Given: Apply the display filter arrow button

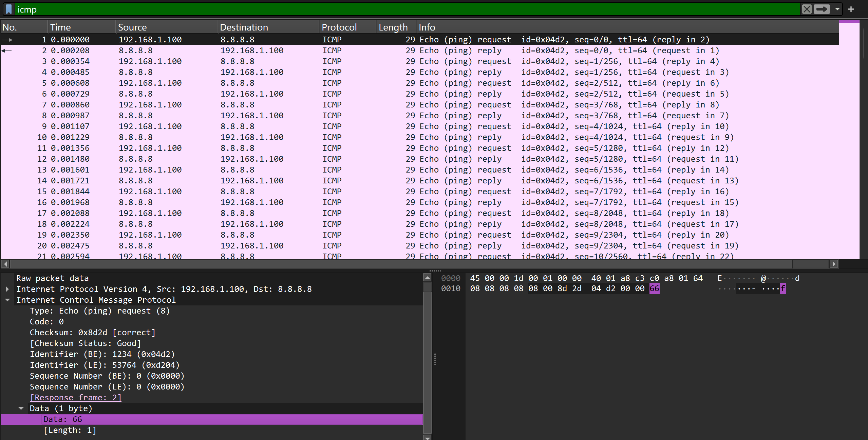Looking at the screenshot, I should pyautogui.click(x=822, y=9).
